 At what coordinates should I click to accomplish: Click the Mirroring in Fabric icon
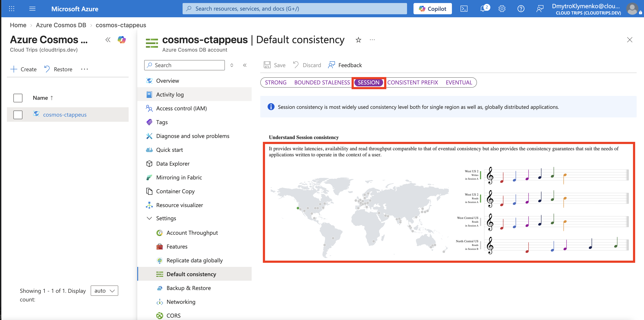[149, 177]
